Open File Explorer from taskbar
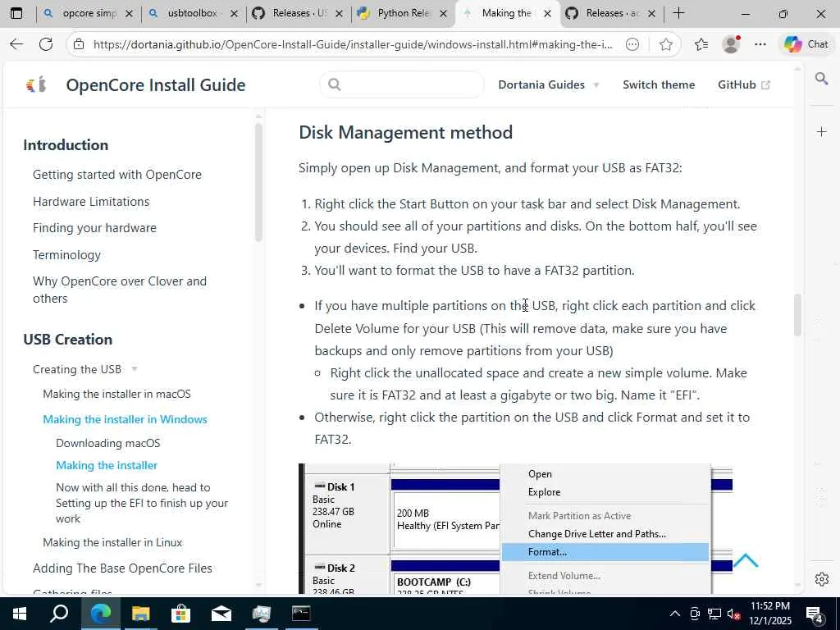The image size is (840, 630). point(140,614)
